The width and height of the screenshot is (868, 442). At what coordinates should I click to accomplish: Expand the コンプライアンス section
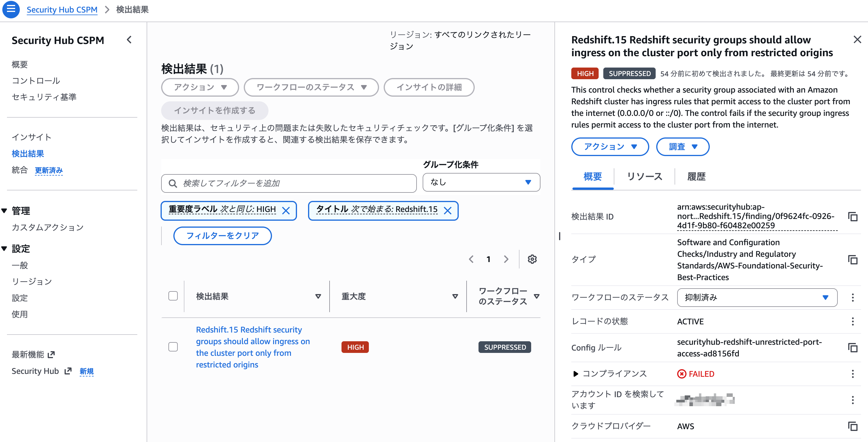[x=576, y=374]
